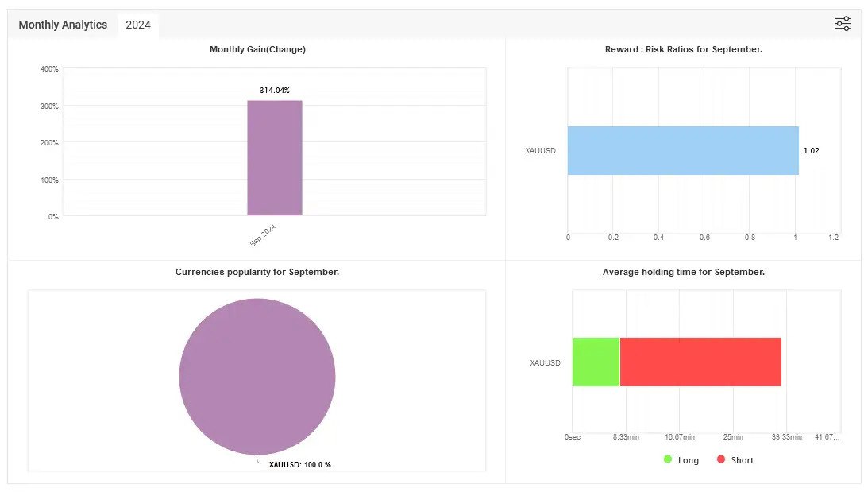The width and height of the screenshot is (868, 492).
Task: Click the Average holding time chart title
Action: (x=683, y=272)
